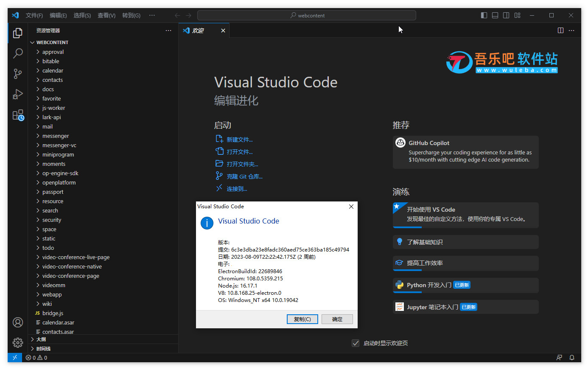
Task: Open the editor More Actions ellipsis
Action: pyautogui.click(x=571, y=31)
